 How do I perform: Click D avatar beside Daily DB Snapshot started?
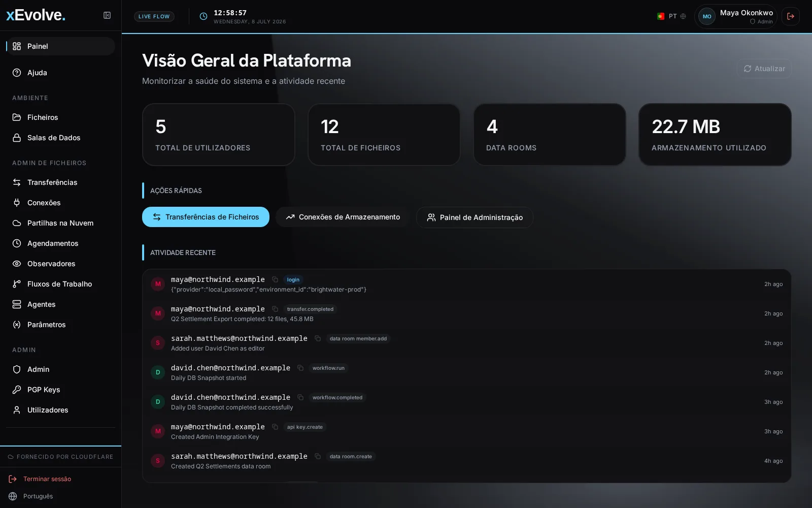click(x=158, y=372)
